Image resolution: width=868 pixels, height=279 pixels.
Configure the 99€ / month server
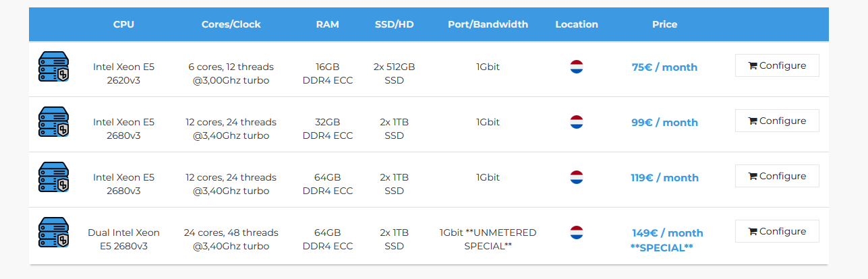777,121
